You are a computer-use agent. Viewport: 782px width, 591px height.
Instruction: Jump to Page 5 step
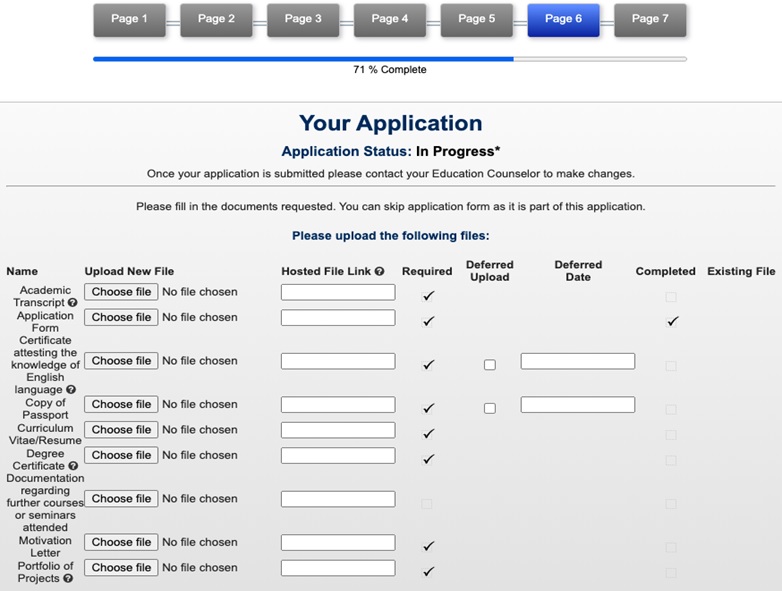[476, 20]
